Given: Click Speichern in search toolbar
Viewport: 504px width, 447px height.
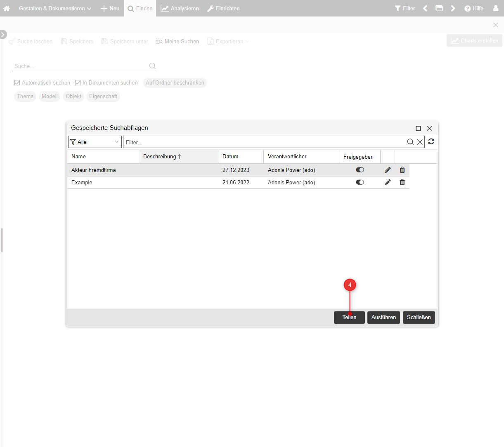Looking at the screenshot, I should tap(77, 41).
